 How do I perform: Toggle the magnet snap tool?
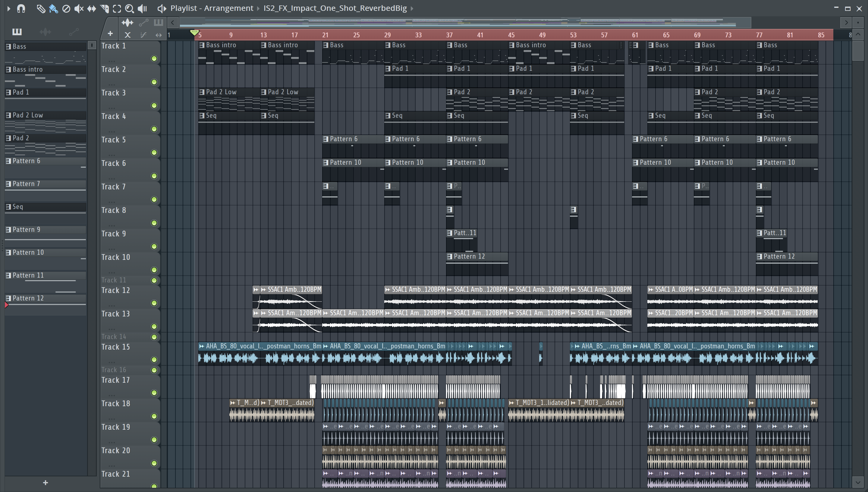point(21,8)
